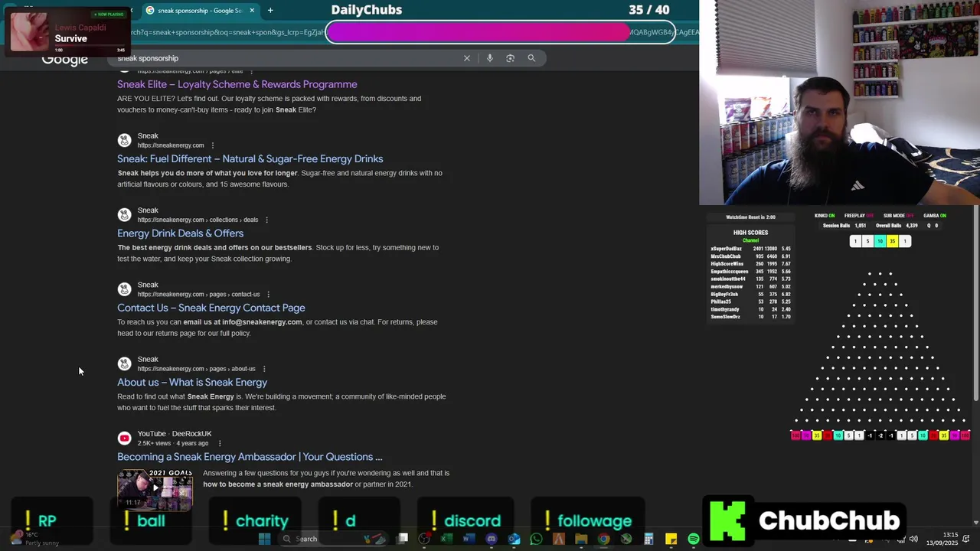Click the yellow 35 multiplier tile above the board

tap(892, 241)
